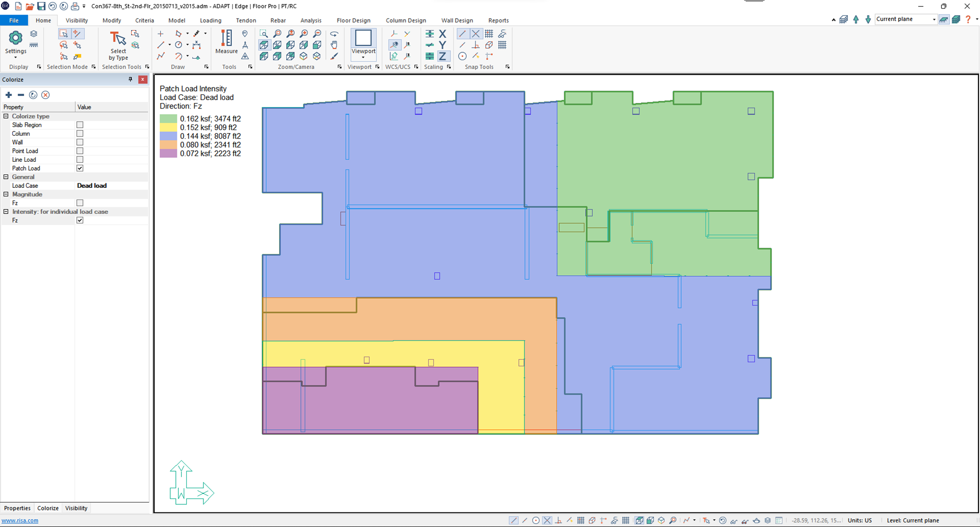The image size is (980, 527).
Task: Open the Loading ribbon tab
Action: coord(210,21)
